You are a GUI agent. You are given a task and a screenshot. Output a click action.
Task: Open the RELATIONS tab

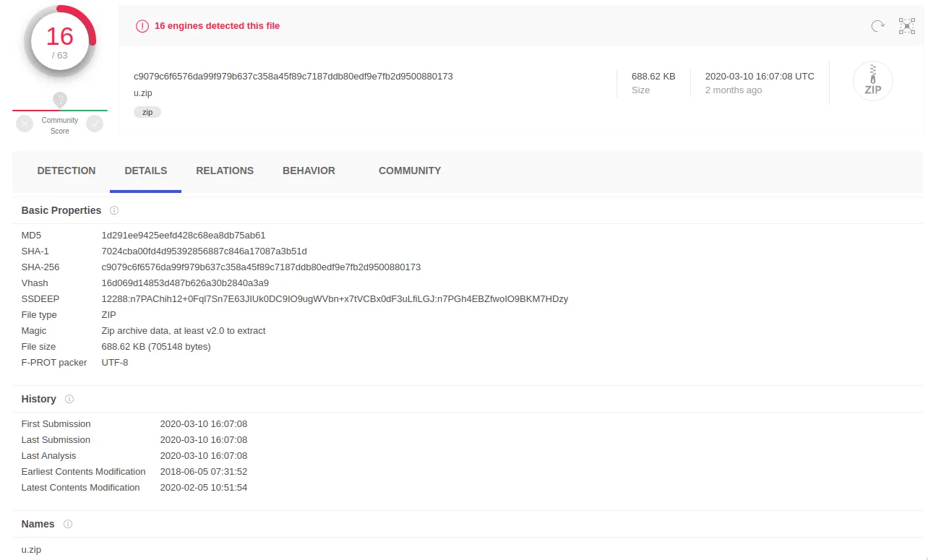[x=225, y=171]
